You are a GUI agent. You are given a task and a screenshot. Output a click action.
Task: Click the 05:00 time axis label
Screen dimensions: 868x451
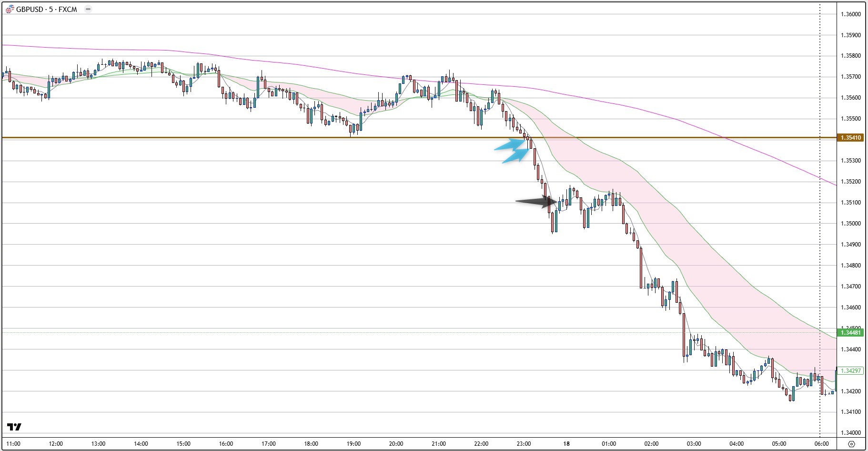click(779, 444)
